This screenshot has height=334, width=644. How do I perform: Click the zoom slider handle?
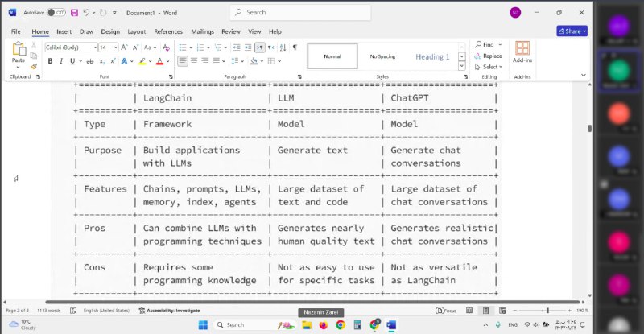[547, 311]
